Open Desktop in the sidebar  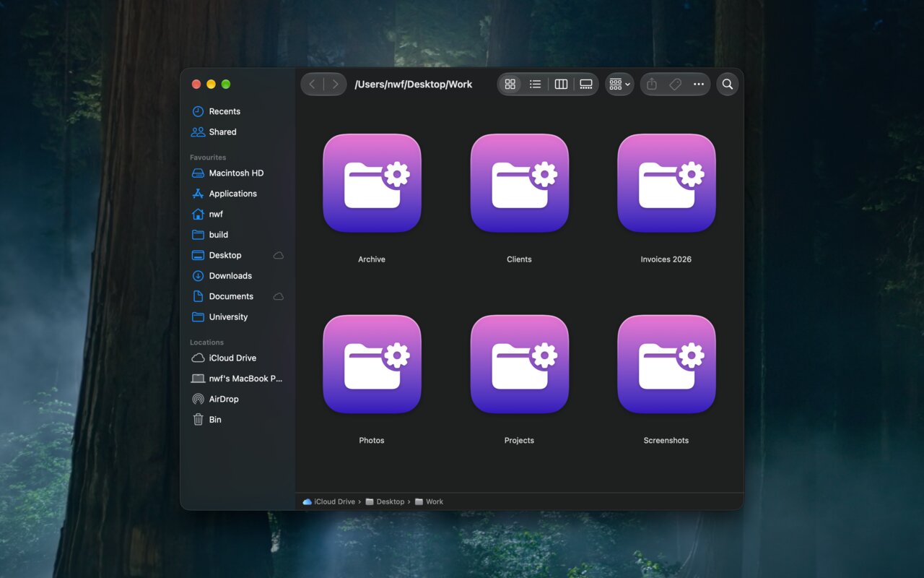(237, 255)
